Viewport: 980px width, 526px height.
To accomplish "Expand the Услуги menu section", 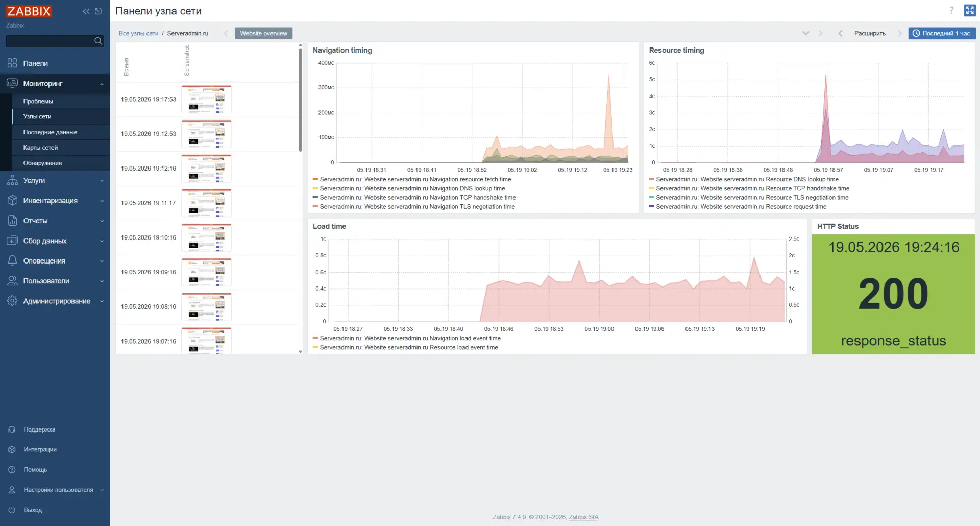I will click(x=55, y=180).
